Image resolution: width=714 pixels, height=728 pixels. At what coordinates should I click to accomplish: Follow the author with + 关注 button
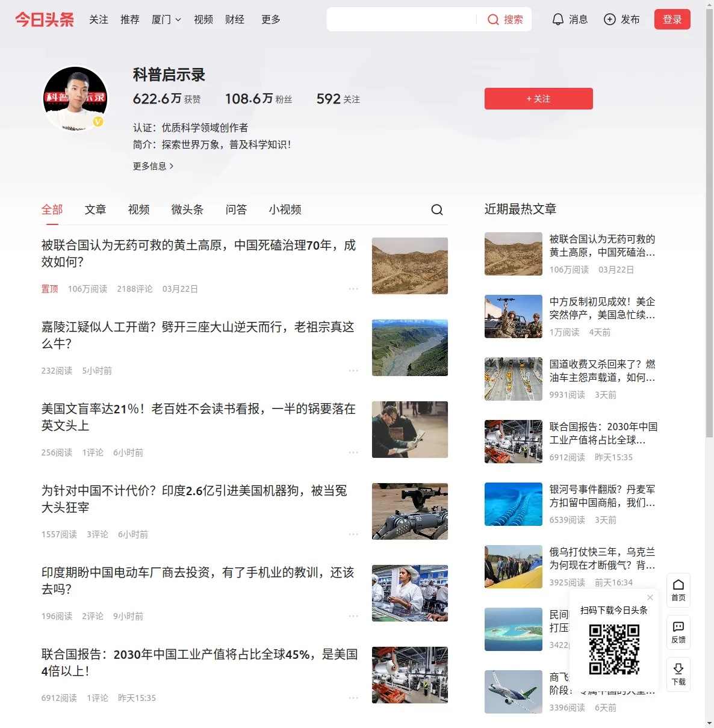coord(539,99)
